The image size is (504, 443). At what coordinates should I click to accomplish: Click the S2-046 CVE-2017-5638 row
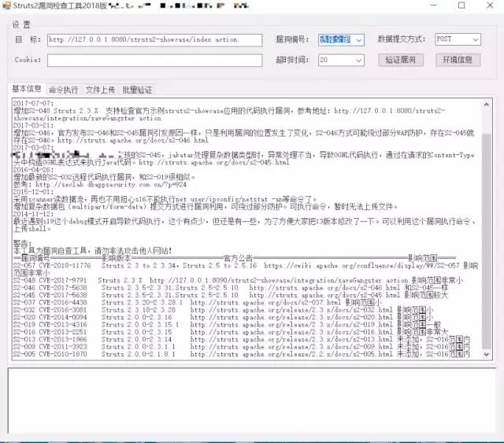pos(231,288)
